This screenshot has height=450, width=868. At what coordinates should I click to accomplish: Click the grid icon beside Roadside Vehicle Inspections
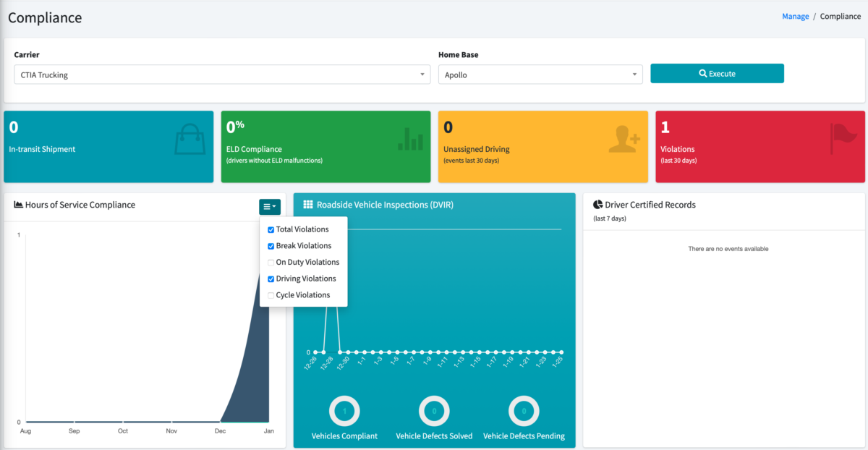click(307, 205)
